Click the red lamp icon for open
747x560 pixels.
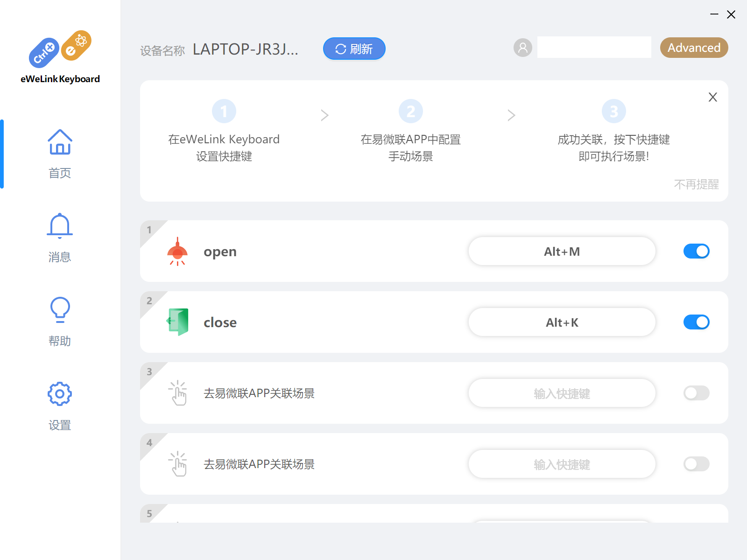(177, 252)
